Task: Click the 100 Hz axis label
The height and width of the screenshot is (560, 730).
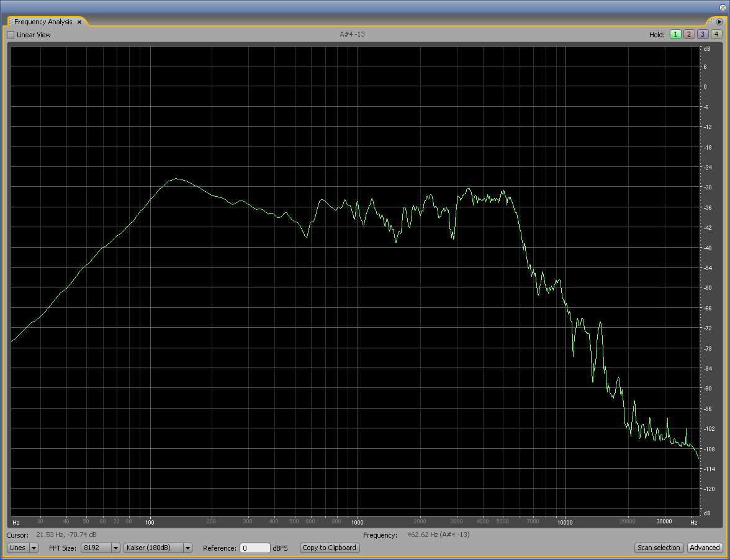Action: [x=150, y=523]
